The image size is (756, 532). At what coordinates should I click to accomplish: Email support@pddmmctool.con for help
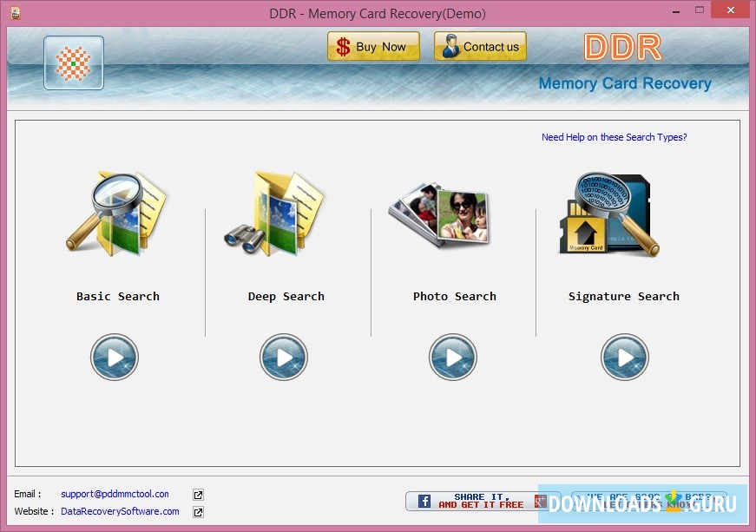point(114,493)
